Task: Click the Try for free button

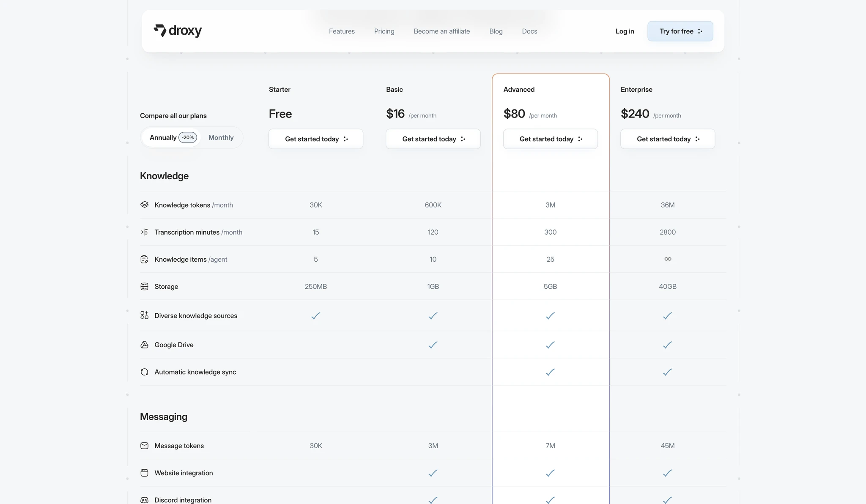Action: click(680, 31)
